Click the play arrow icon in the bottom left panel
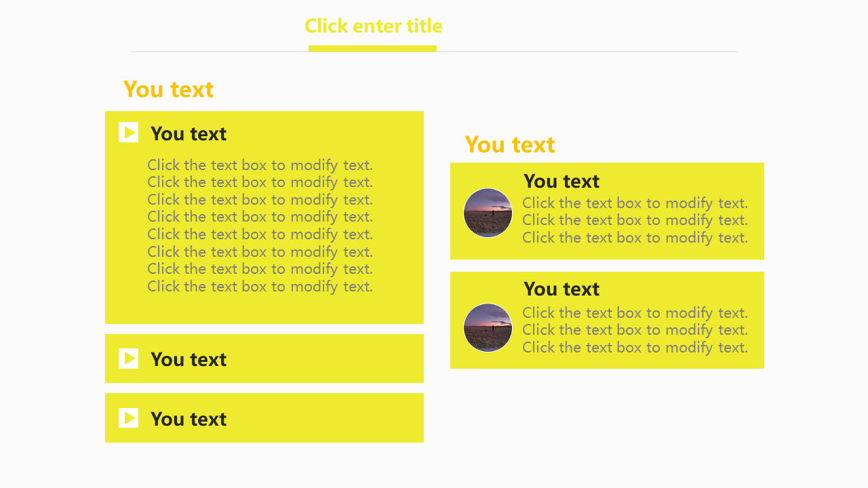 coord(128,418)
